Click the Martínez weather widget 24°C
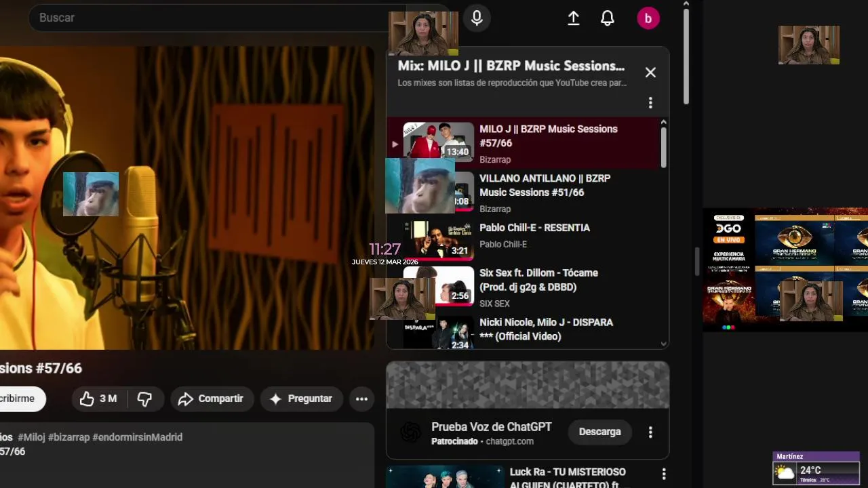The width and height of the screenshot is (868, 488). tap(816, 468)
